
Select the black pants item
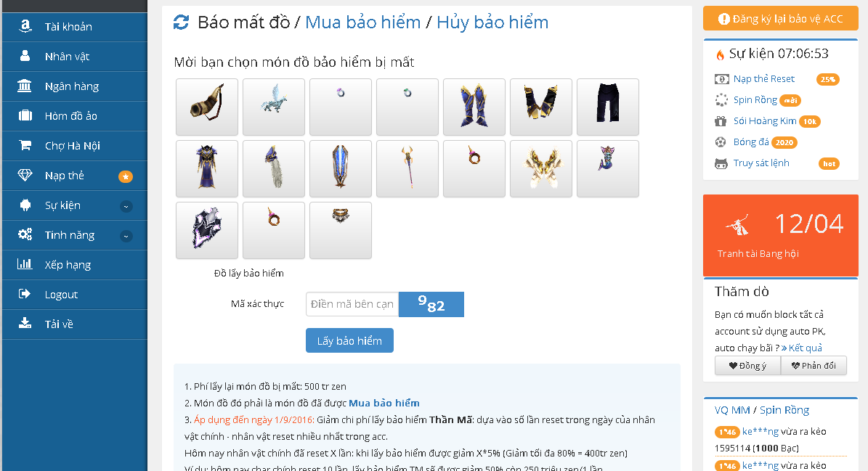pyautogui.click(x=608, y=107)
